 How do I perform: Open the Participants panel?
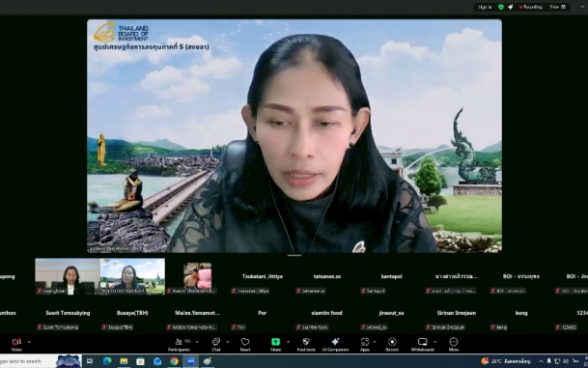click(x=180, y=344)
